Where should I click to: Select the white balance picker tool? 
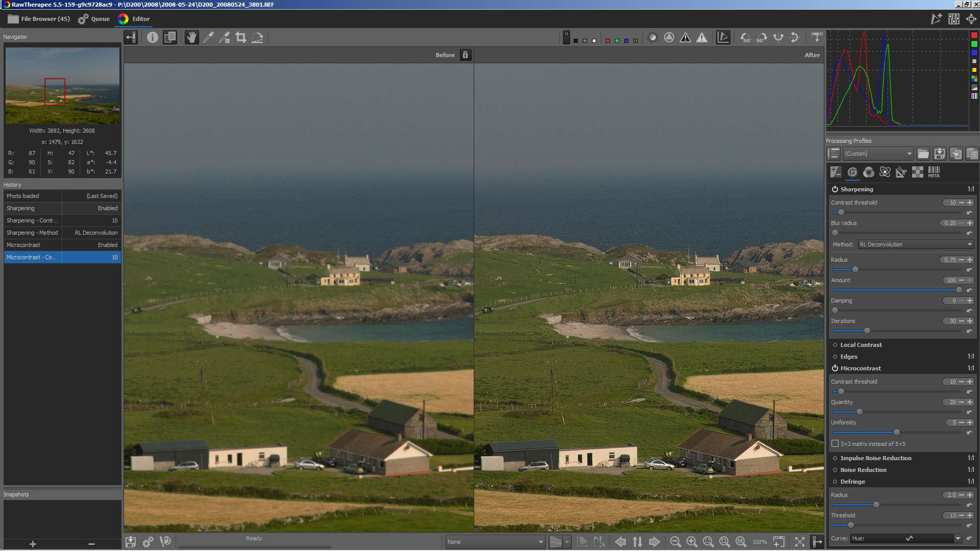click(x=208, y=37)
